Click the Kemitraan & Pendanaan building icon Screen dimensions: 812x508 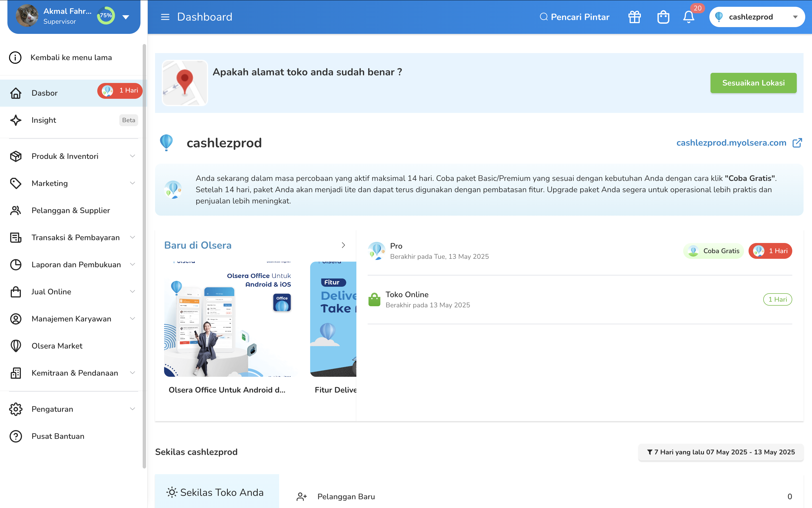tap(16, 373)
